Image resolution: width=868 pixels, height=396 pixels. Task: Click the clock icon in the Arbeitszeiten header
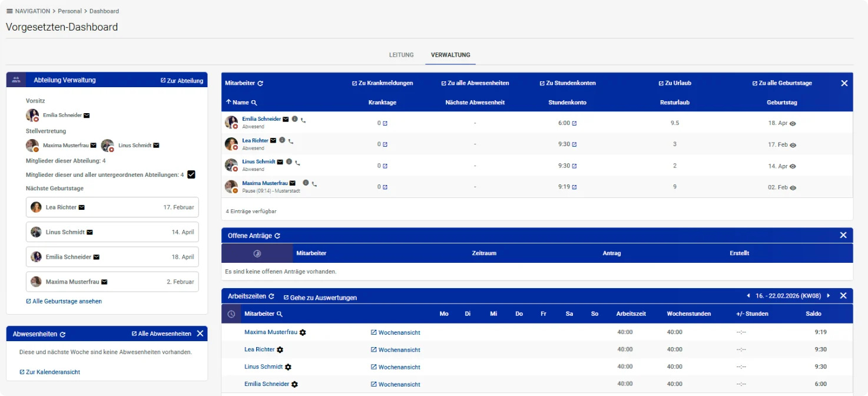[x=231, y=314]
